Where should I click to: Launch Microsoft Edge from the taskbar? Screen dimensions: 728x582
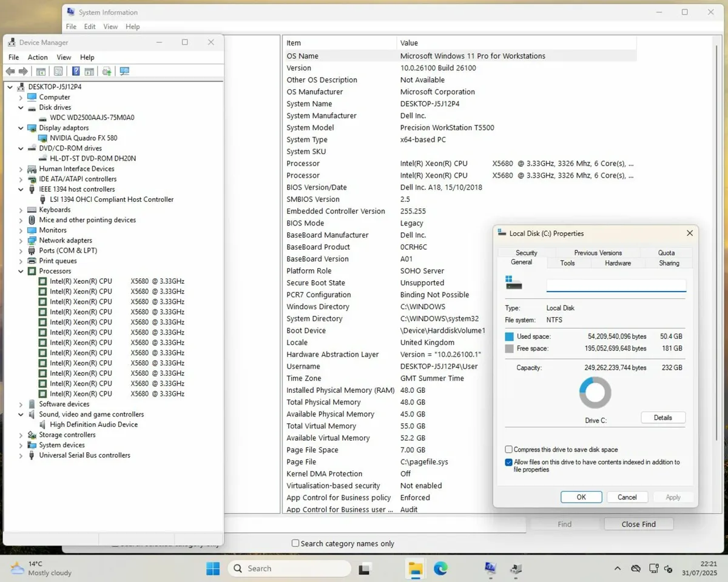tap(440, 569)
